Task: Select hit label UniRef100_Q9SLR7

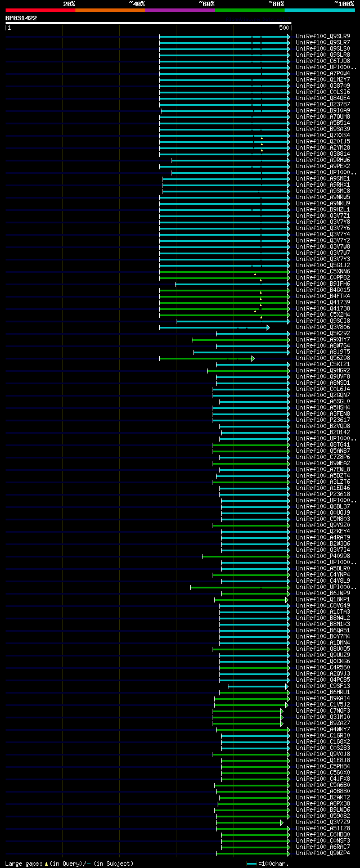Action: [x=323, y=42]
